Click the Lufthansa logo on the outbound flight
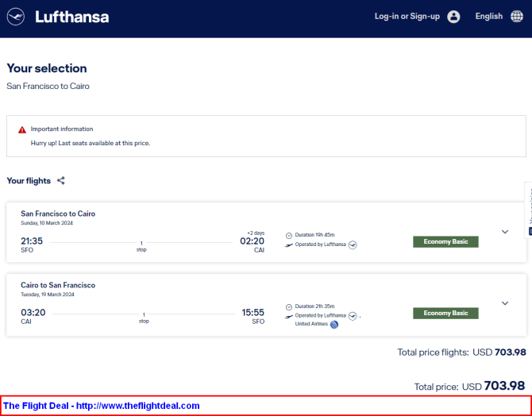The width and height of the screenshot is (532, 416). 353,245
